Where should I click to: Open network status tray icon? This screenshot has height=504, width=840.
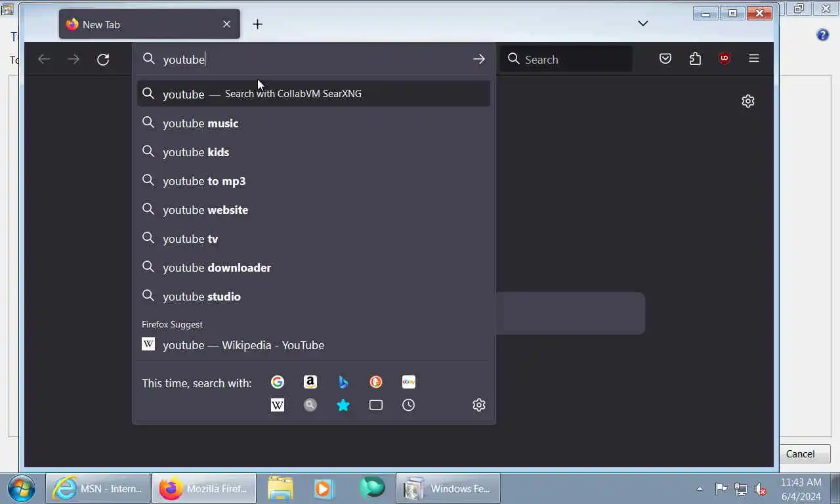pyautogui.click(x=741, y=489)
